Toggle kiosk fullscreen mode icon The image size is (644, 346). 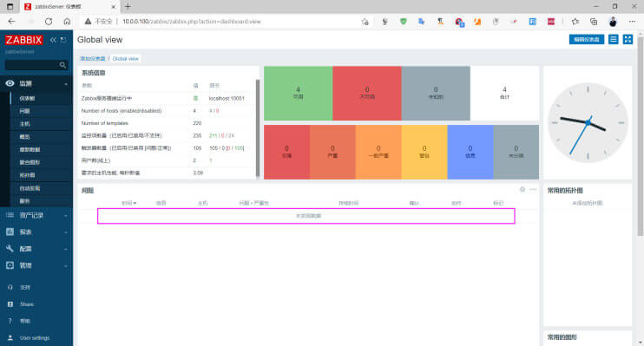coord(628,39)
